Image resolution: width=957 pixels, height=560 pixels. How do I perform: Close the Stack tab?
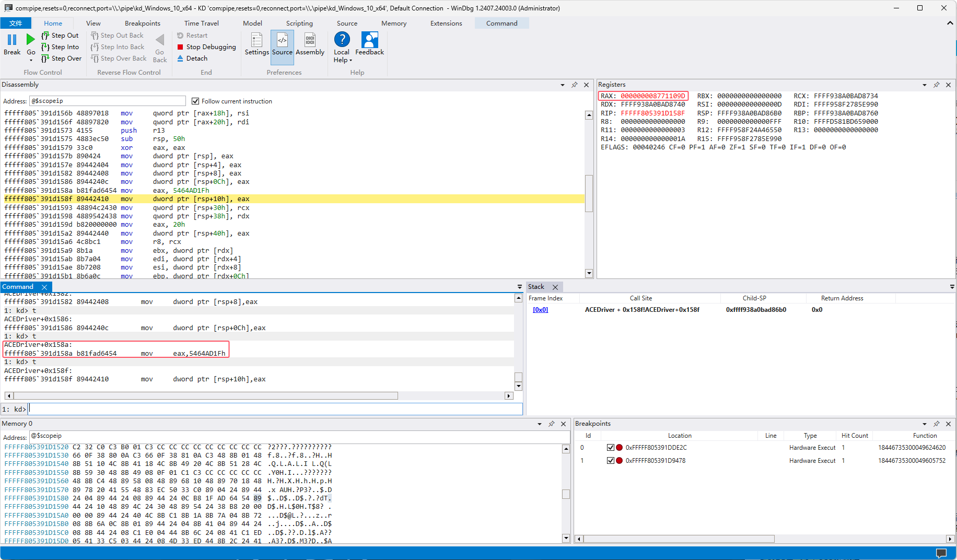point(555,287)
